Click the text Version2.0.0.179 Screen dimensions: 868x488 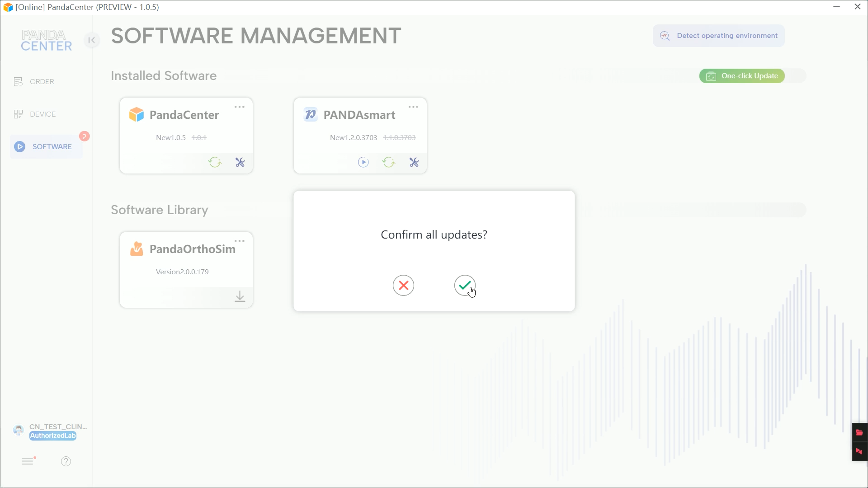pyautogui.click(x=182, y=272)
